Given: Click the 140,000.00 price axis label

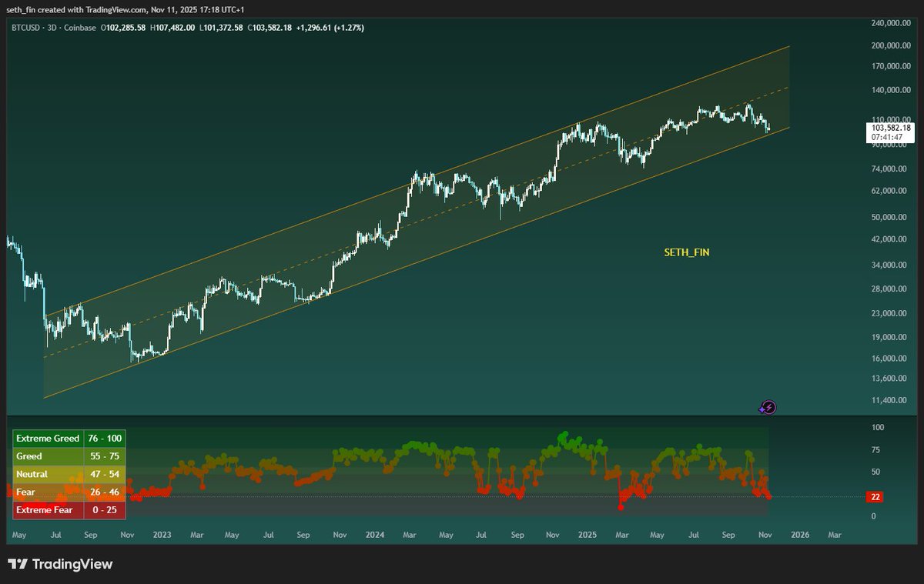Looking at the screenshot, I should pos(890,90).
